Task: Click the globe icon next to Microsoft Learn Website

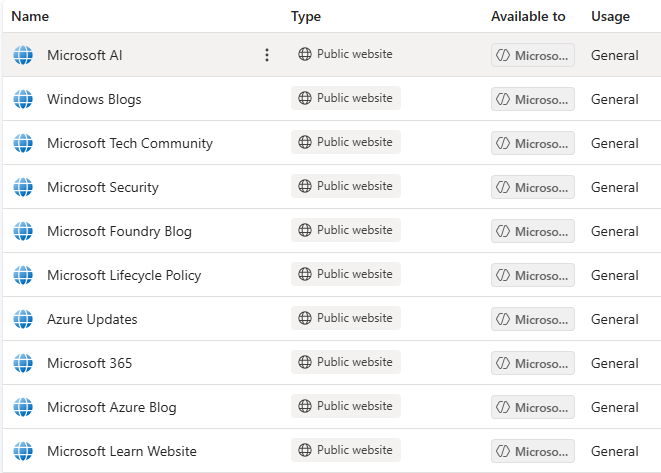Action: tap(23, 451)
